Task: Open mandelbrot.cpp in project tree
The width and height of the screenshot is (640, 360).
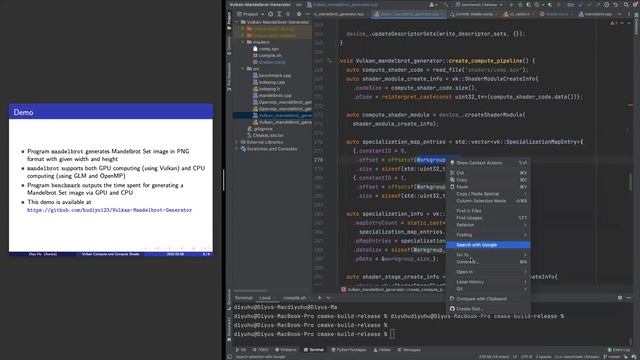Action: (x=272, y=96)
